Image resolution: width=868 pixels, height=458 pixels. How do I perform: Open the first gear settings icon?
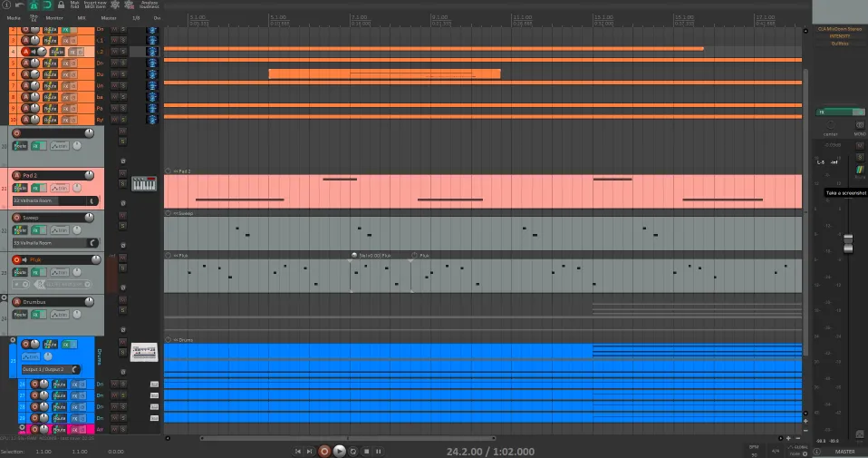coord(115,5)
